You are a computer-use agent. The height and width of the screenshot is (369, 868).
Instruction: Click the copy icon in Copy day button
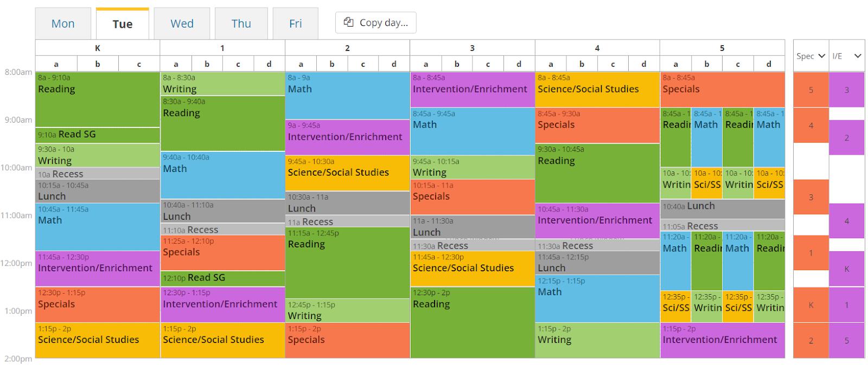pos(349,22)
